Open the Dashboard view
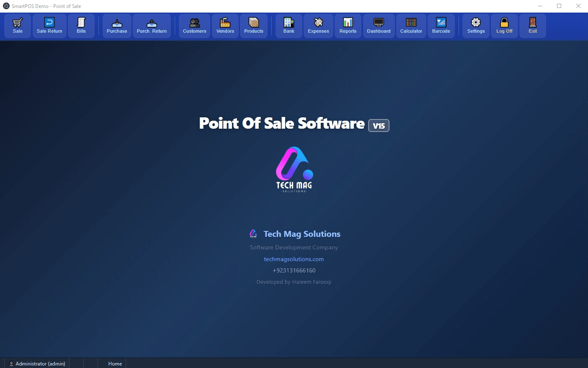588x368 pixels. coord(379,26)
